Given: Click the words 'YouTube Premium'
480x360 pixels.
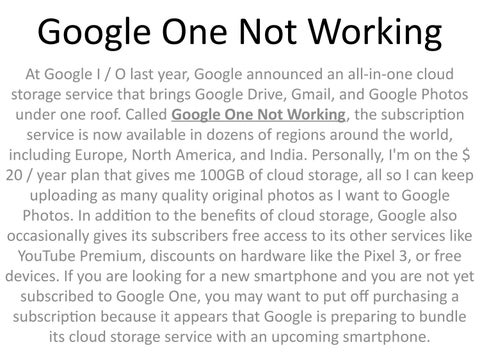Looking at the screenshot, I should [82, 256].
